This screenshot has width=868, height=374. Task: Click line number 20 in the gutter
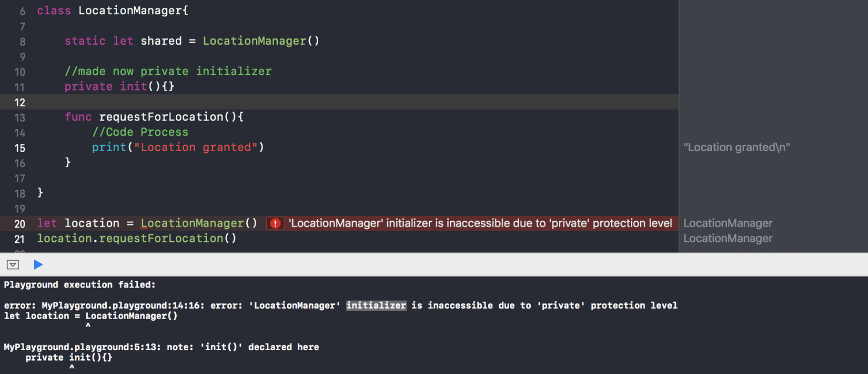(19, 224)
